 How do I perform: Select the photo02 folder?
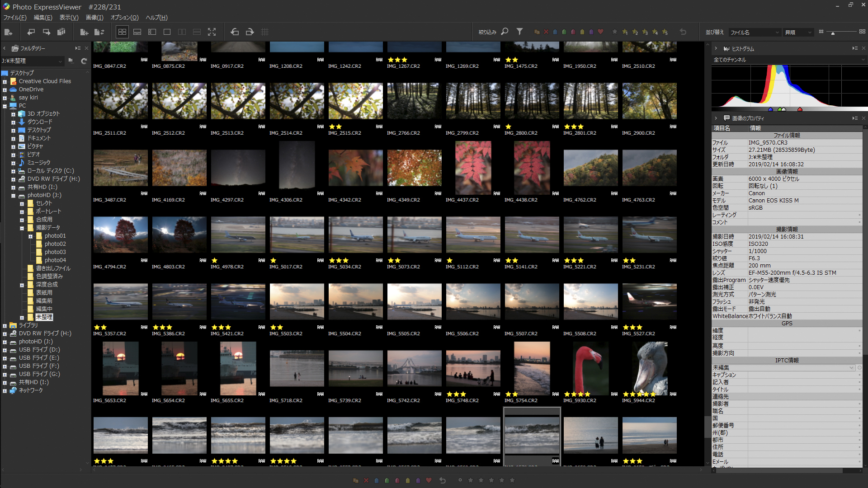coord(55,244)
